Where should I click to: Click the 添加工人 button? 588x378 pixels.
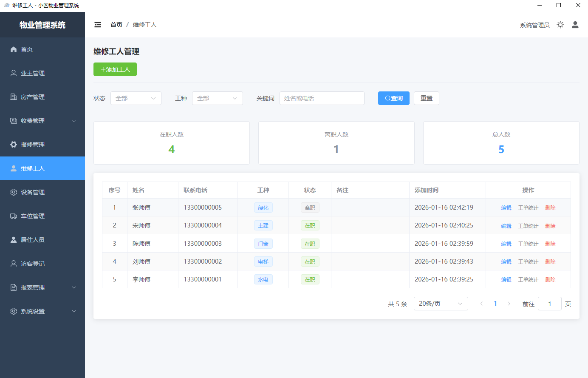115,69
